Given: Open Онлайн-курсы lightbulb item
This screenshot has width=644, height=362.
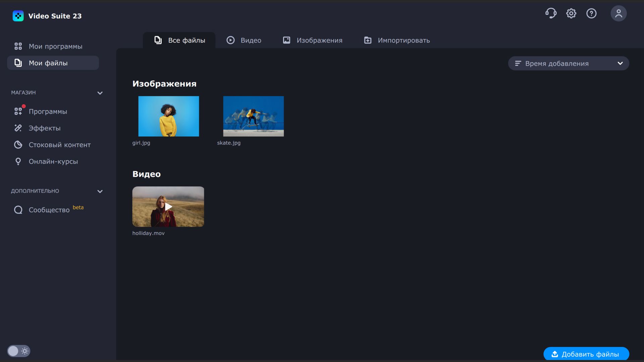Looking at the screenshot, I should [x=53, y=162].
